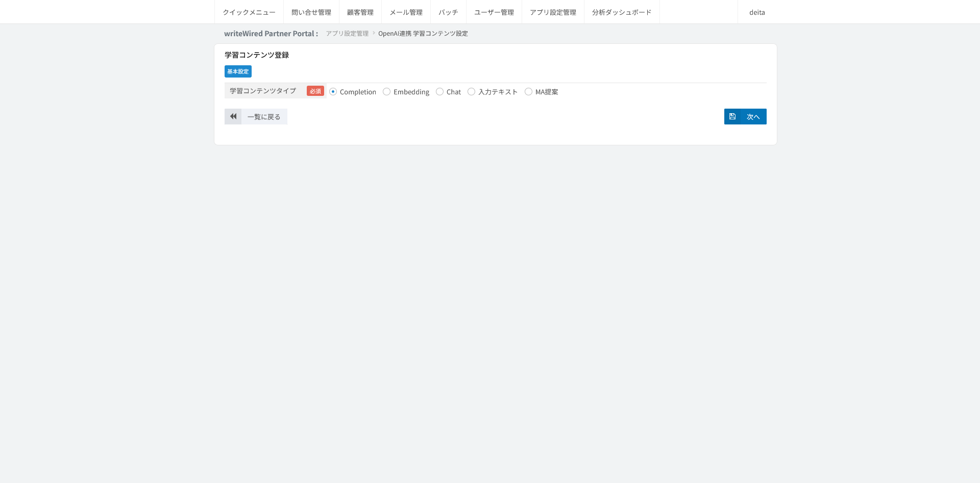Open the 分析ダッシュボード menu
Image resolution: width=980 pixels, height=483 pixels.
(622, 12)
